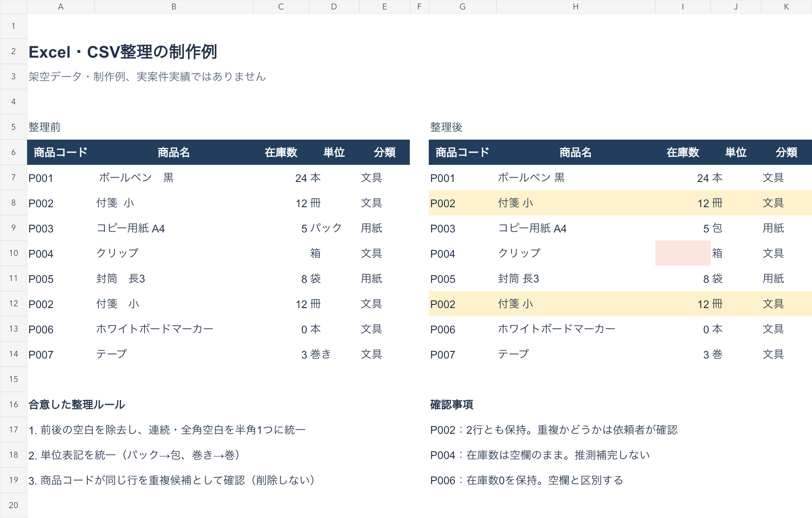Click '3 巻' in the 整理後 table
This screenshot has width=812, height=518.
click(x=713, y=354)
